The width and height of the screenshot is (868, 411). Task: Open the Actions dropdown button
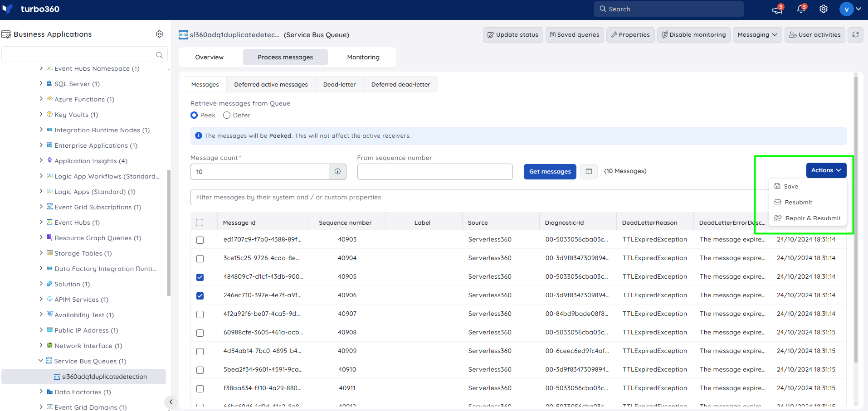pyautogui.click(x=826, y=170)
